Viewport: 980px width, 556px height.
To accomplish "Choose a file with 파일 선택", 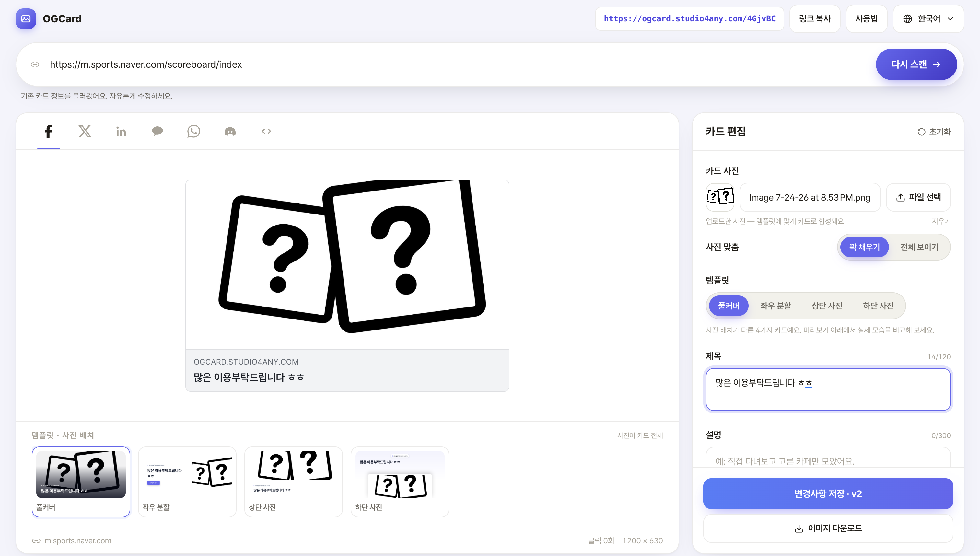I will pyautogui.click(x=918, y=197).
